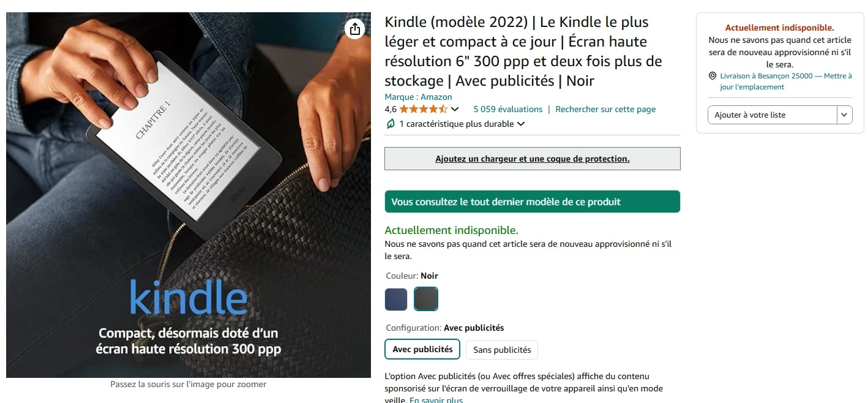
Task: Select the 'Sans publicités' configuration option
Action: pyautogui.click(x=502, y=350)
